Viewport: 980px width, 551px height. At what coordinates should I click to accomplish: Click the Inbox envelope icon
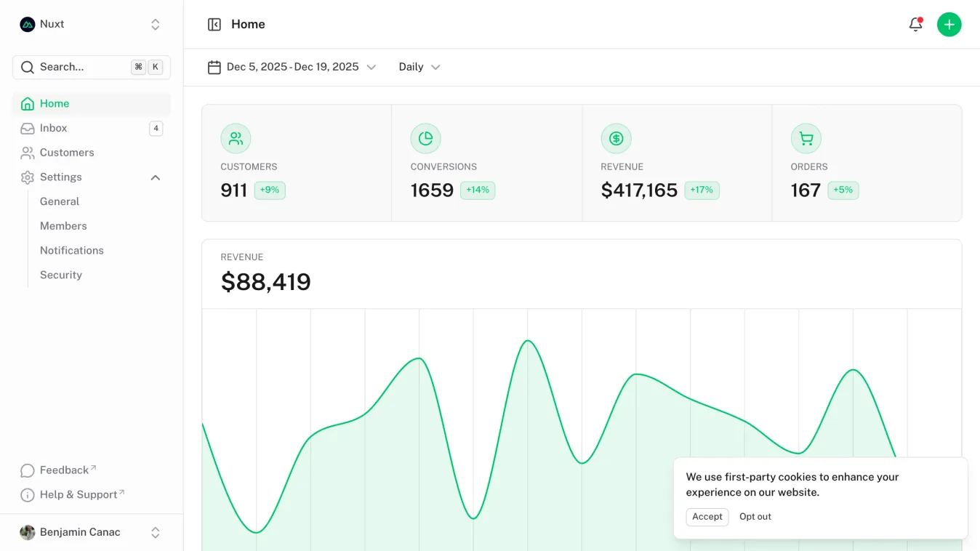pos(27,128)
